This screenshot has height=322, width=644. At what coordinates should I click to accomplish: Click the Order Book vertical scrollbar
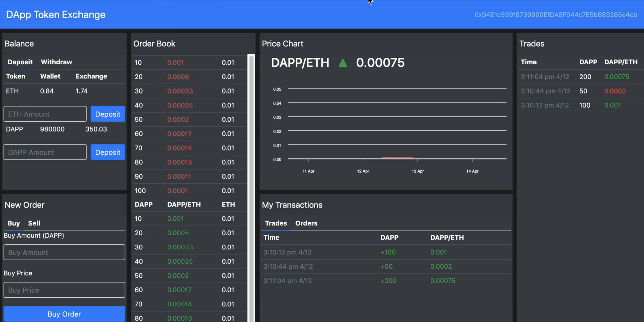(x=251, y=178)
